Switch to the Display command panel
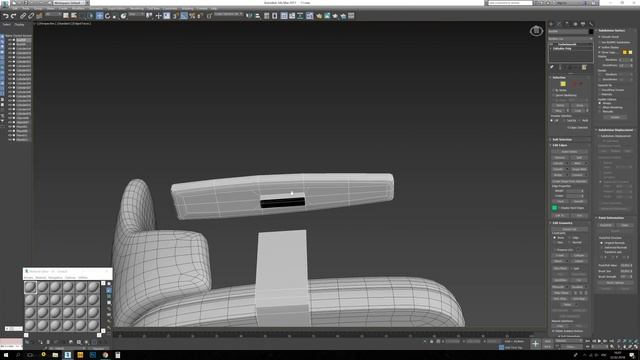The height and width of the screenshot is (360, 640). coord(583,24)
